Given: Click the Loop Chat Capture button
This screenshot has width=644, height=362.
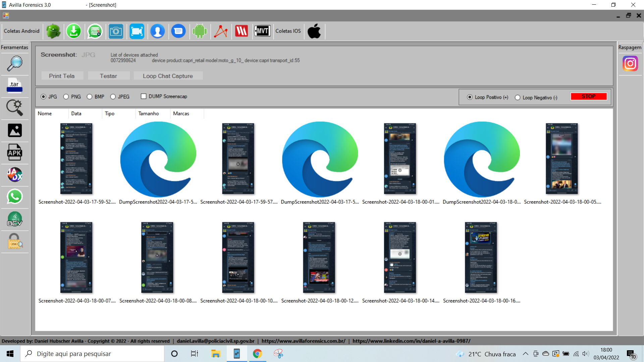Looking at the screenshot, I should pyautogui.click(x=168, y=76).
